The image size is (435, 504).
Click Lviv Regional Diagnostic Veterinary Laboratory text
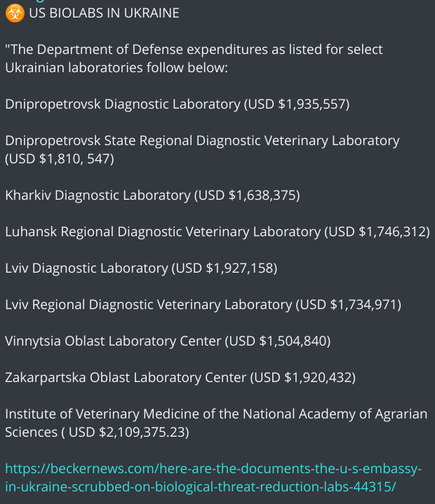(148, 304)
